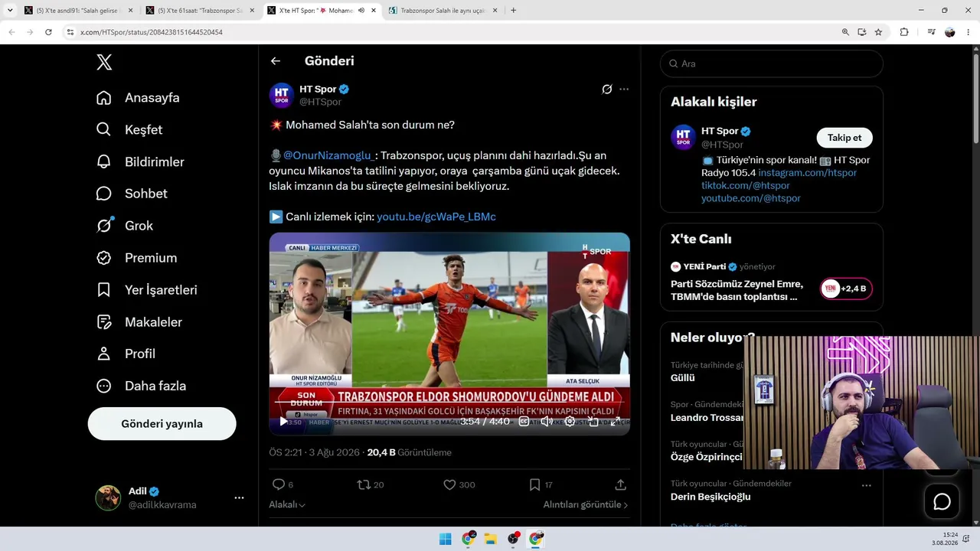Open the Chrome profile avatar
Image resolution: width=980 pixels, height=551 pixels.
pyautogui.click(x=950, y=32)
